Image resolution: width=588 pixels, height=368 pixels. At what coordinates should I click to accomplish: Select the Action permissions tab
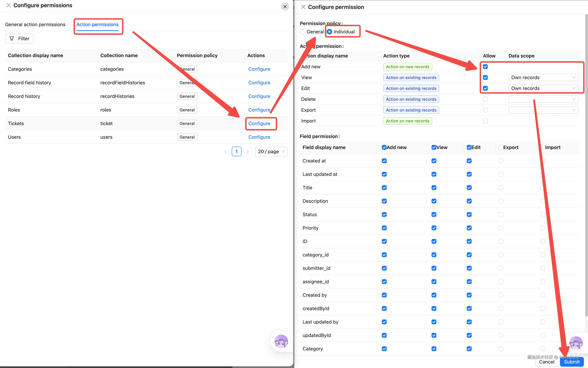point(97,25)
